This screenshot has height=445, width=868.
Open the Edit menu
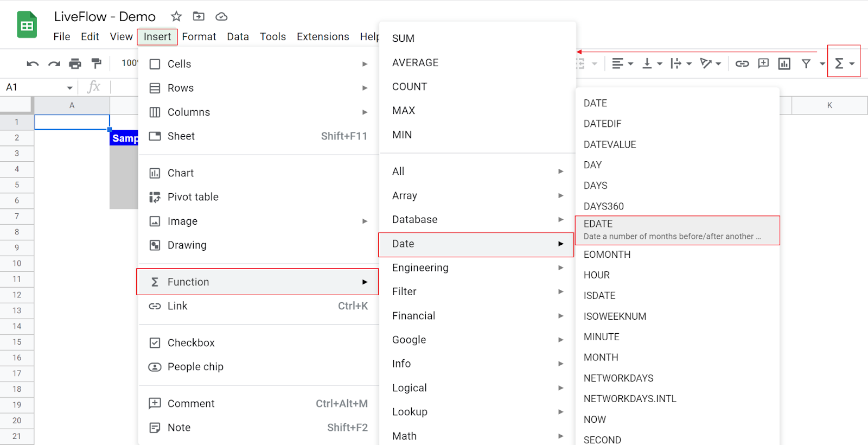tap(90, 36)
